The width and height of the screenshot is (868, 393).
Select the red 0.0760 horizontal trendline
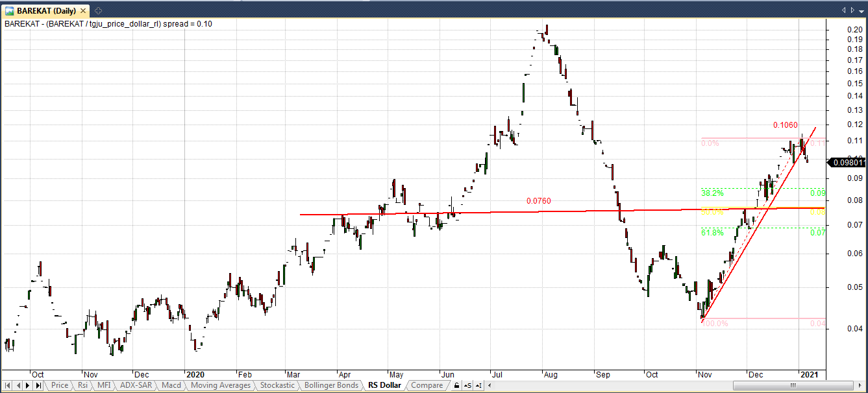[x=454, y=211]
